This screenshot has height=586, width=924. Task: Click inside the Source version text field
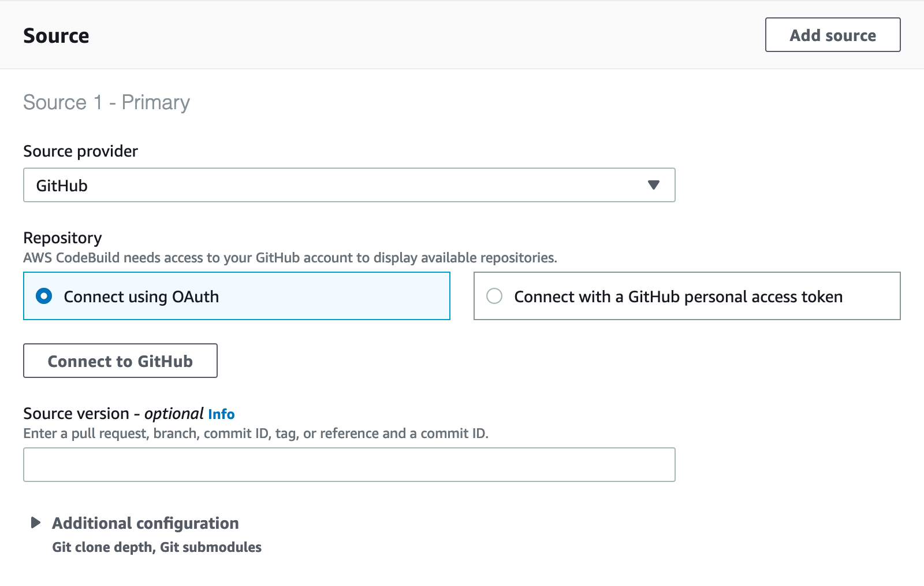[349, 464]
